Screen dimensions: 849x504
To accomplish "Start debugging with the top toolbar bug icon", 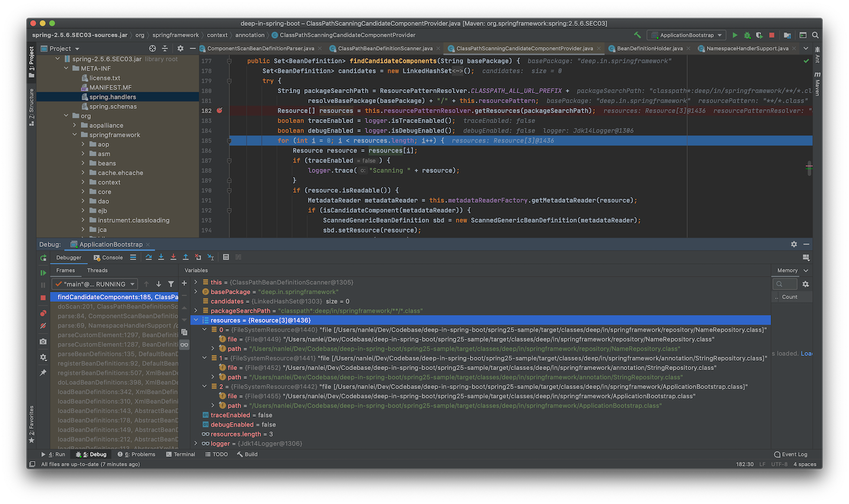I will pyautogui.click(x=747, y=35).
